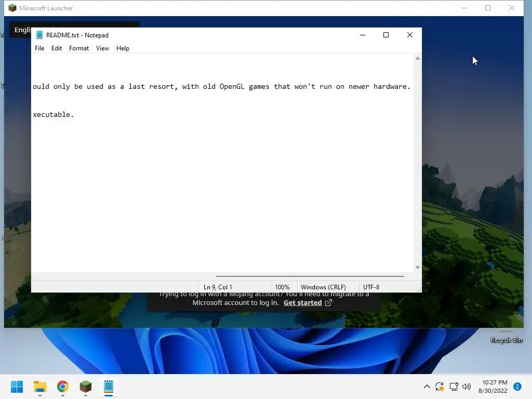Close the Minecraft Launcher window
Image resolution: width=532 pixels, height=399 pixels.
pyautogui.click(x=512, y=8)
